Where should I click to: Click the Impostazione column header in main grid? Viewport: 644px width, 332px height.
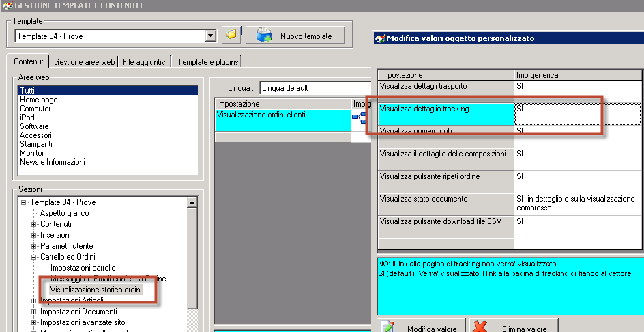[x=283, y=104]
